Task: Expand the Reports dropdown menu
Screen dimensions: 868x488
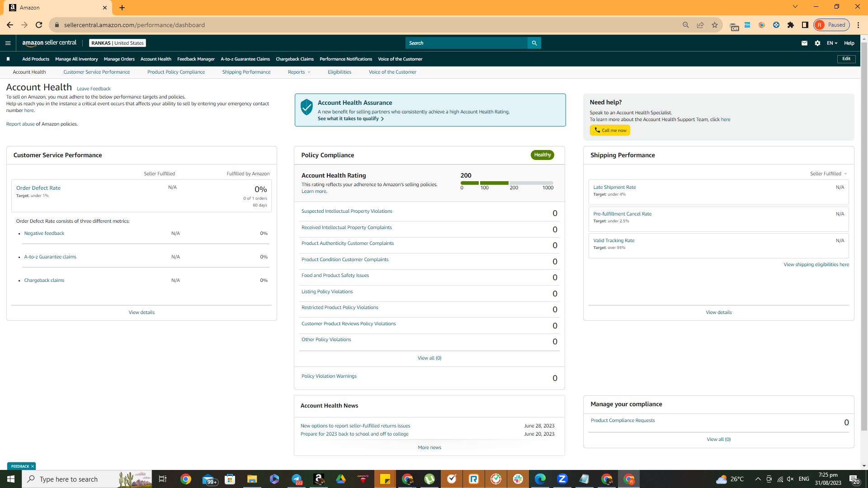Action: pyautogui.click(x=299, y=72)
